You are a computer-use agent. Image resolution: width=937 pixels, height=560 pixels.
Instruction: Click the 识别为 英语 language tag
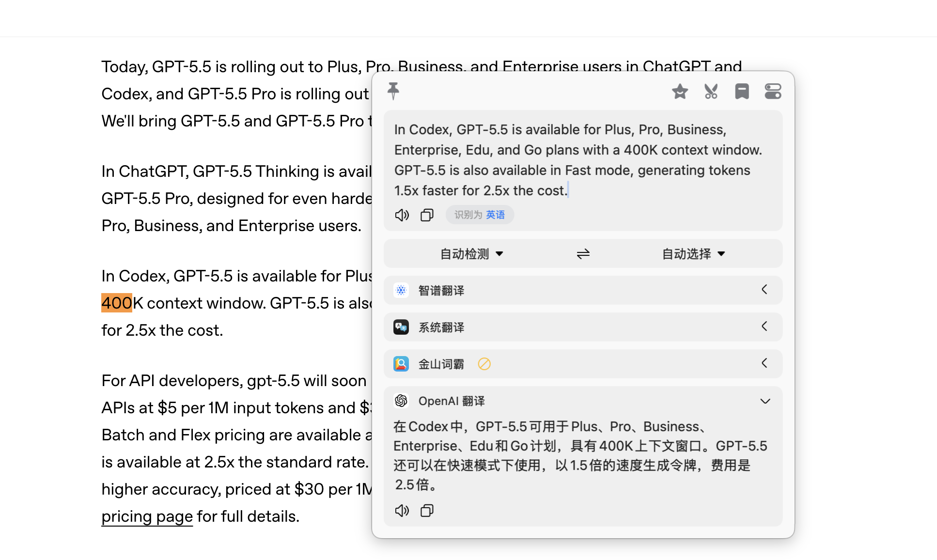[x=480, y=215]
